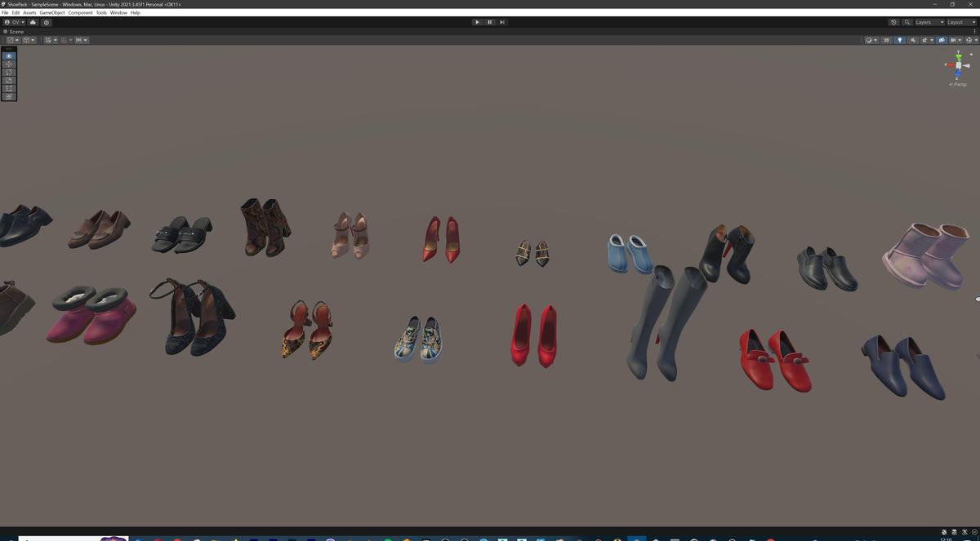Click the undo history icon
Screen dimensions: 980x541
(x=893, y=22)
